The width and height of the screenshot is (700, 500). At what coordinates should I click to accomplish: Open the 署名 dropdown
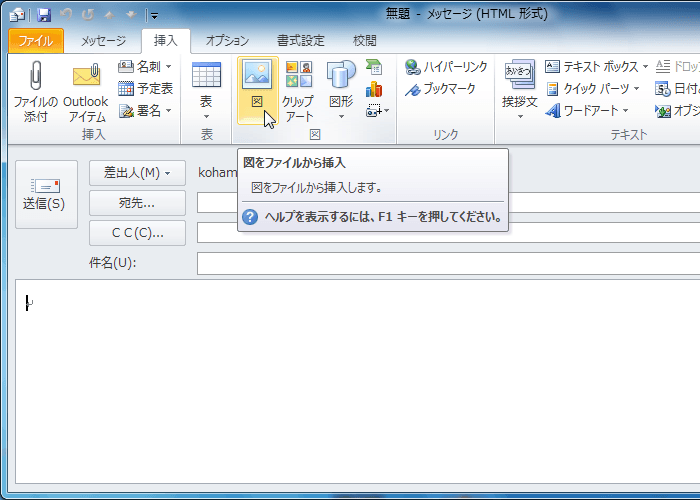point(145,110)
